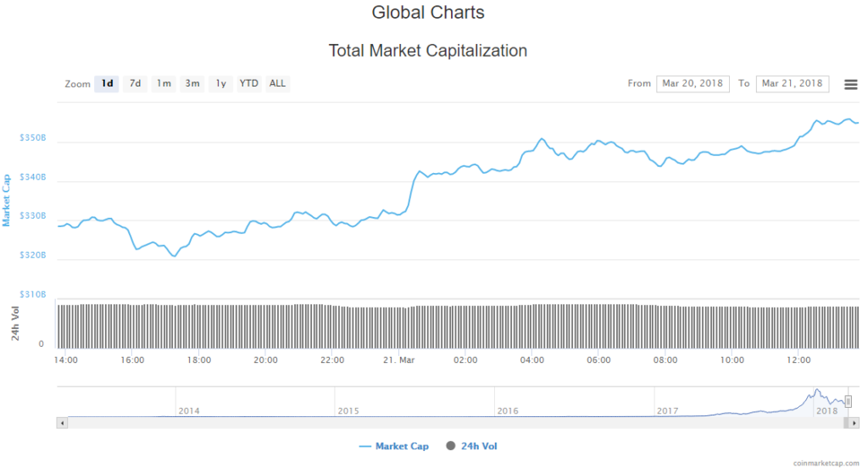Image resolution: width=868 pixels, height=468 pixels.
Task: Zoom the chart to 1y
Action: click(220, 83)
